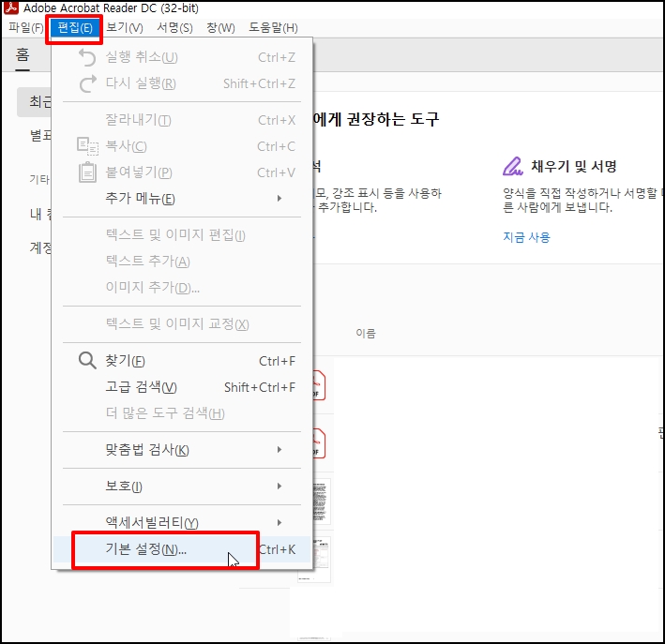Screen dimensions: 665x644
Task: Select 텍스트 추가(A) entry
Action: coord(182,262)
